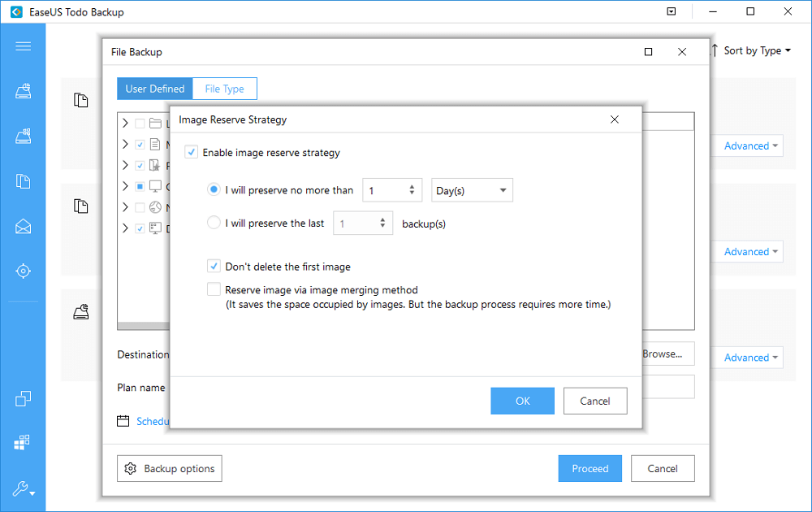Click the Smart Backup target icon
This screenshot has width=812, height=512.
click(x=23, y=271)
